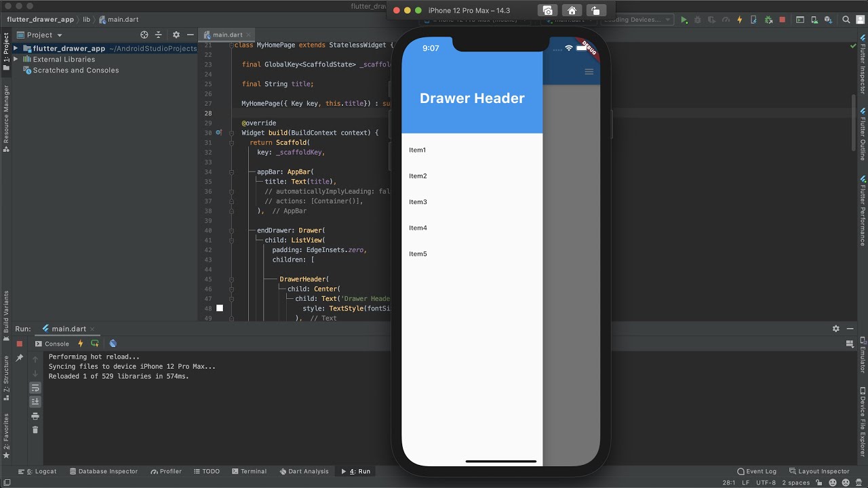Collapse all in the Project panel
Screen dimensions: 868x488
tap(159, 35)
